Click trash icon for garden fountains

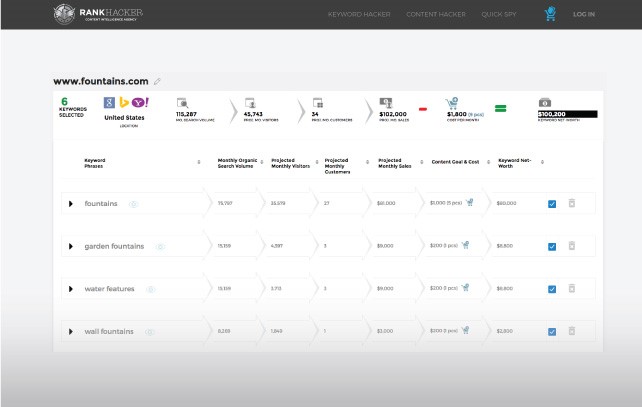click(x=572, y=246)
